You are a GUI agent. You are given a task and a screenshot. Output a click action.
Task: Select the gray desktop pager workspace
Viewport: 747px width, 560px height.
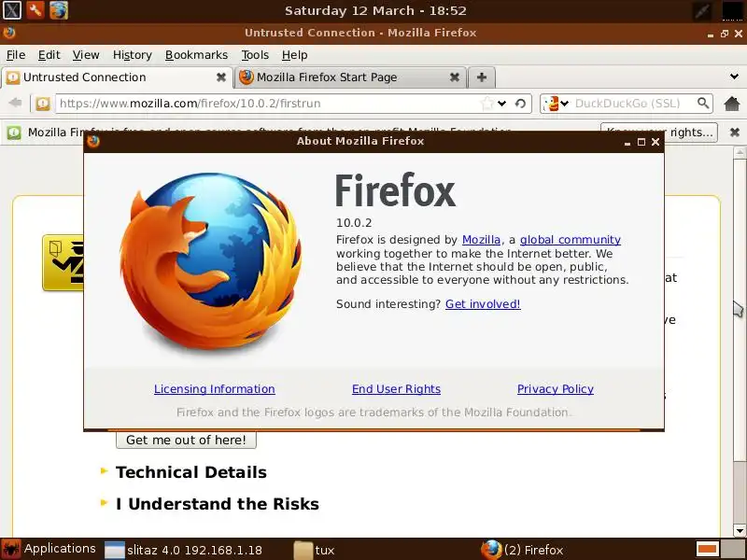tap(733, 549)
